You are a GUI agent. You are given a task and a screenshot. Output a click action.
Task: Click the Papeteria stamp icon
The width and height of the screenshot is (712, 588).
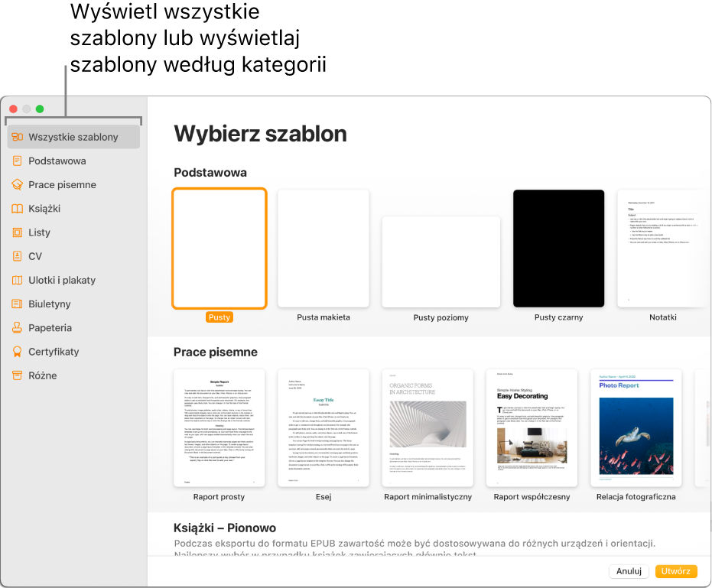(18, 328)
